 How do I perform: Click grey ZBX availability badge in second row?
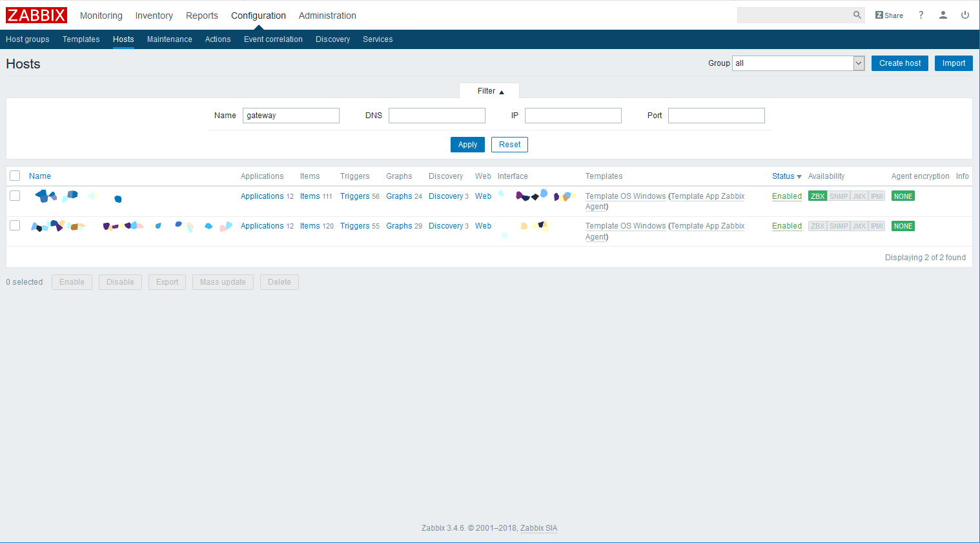(x=817, y=226)
